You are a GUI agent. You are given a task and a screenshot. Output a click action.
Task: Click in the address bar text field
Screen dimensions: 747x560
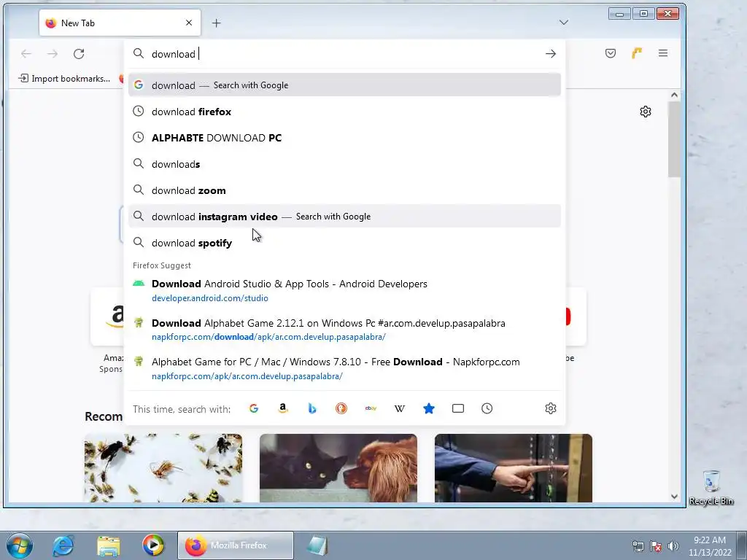345,54
